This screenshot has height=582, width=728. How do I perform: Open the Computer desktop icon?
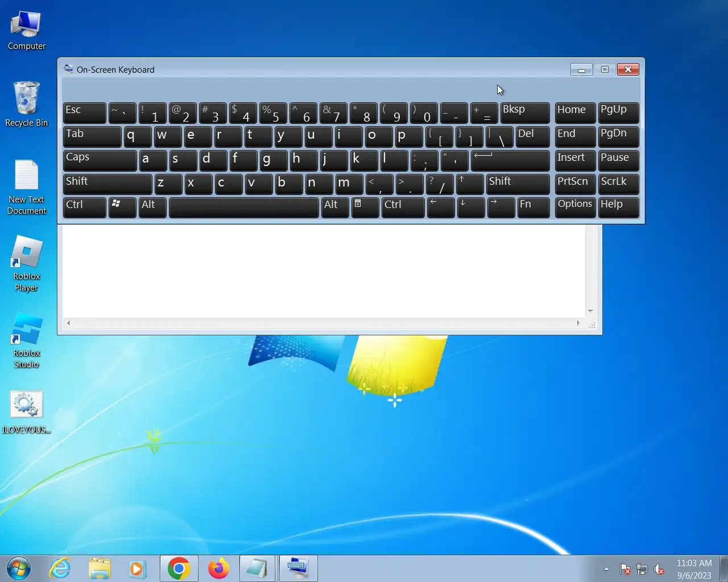point(26,31)
